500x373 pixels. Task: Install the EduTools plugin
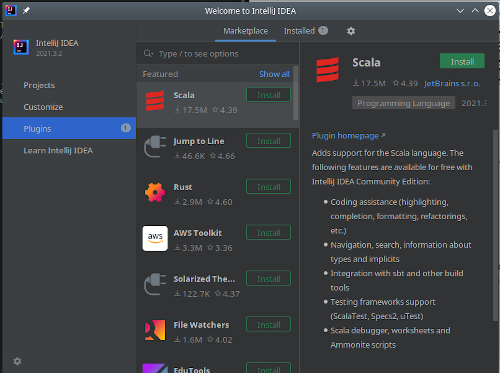[268, 368]
